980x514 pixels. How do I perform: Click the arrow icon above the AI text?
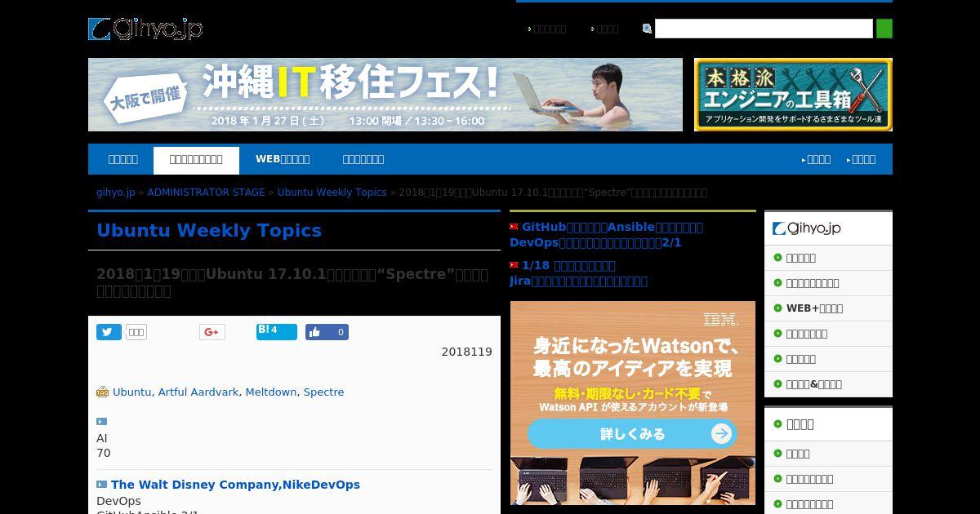pyautogui.click(x=101, y=422)
